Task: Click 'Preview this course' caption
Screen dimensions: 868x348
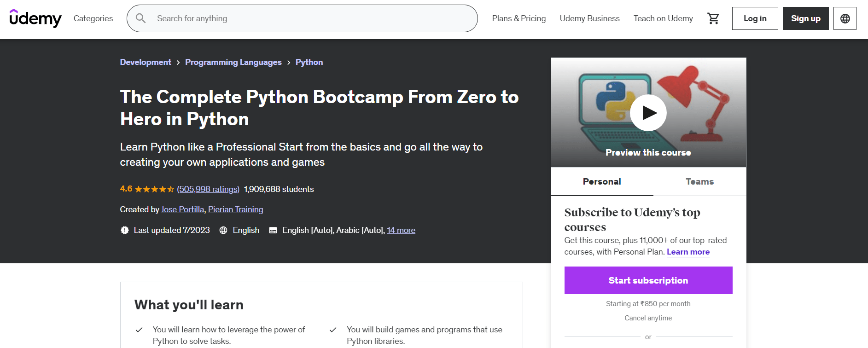Action: [648, 152]
